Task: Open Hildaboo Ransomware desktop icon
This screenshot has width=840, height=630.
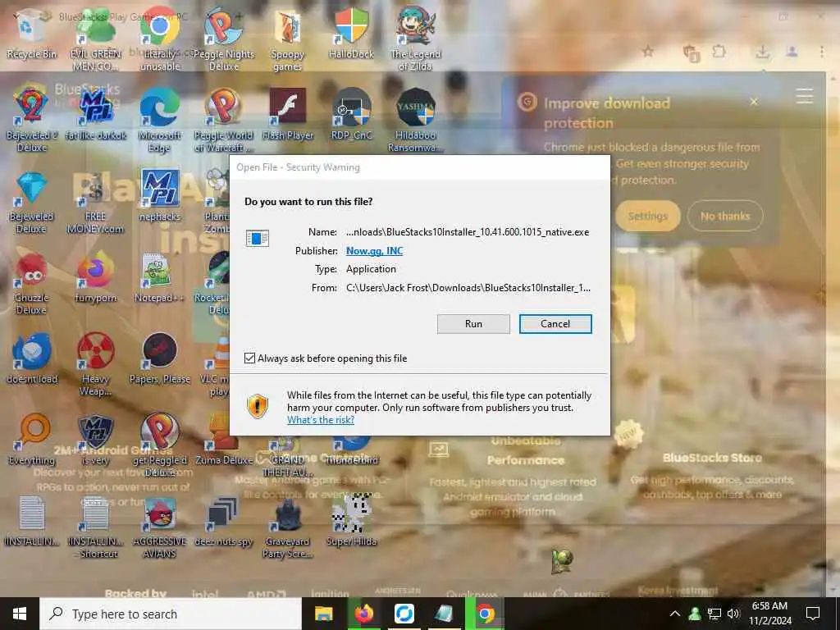Action: (x=415, y=121)
